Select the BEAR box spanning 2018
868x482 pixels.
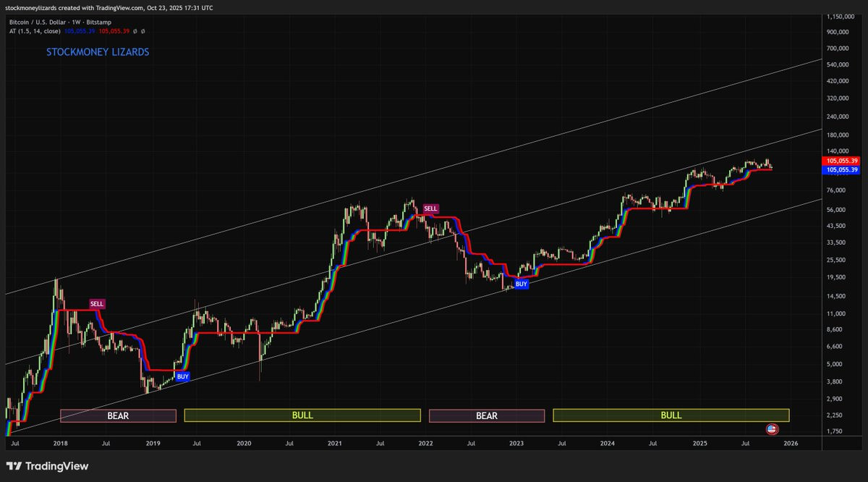click(x=118, y=415)
